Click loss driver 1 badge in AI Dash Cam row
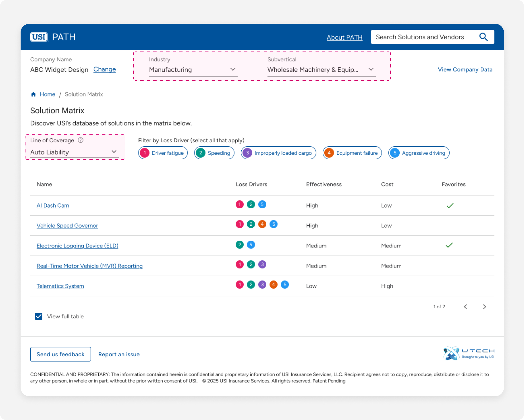The height and width of the screenshot is (420, 524). click(240, 204)
